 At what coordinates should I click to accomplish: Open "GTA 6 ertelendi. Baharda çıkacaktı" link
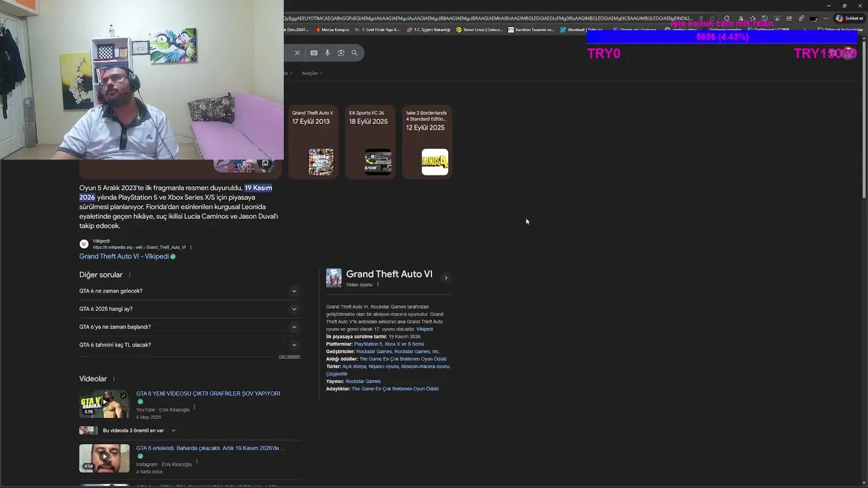pyautogui.click(x=210, y=448)
